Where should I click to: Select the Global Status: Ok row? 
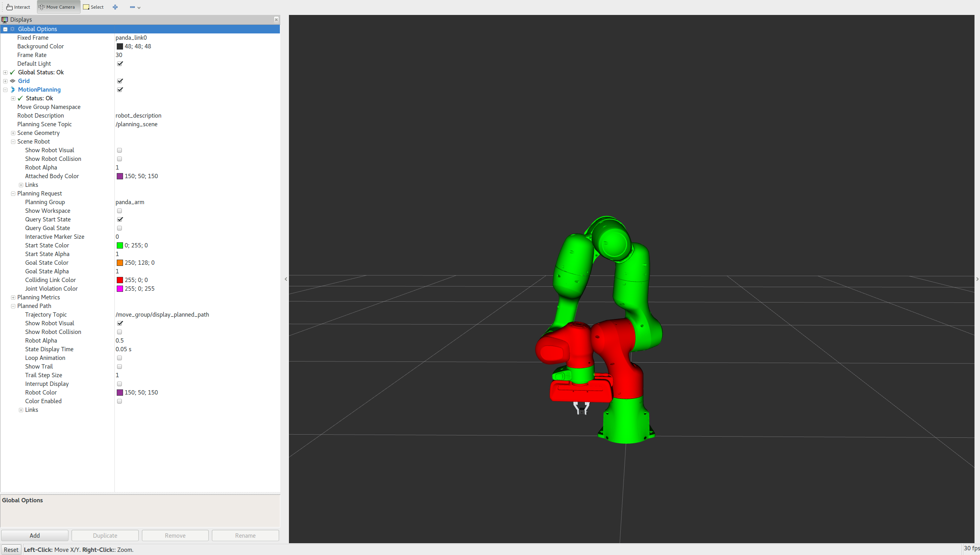41,72
